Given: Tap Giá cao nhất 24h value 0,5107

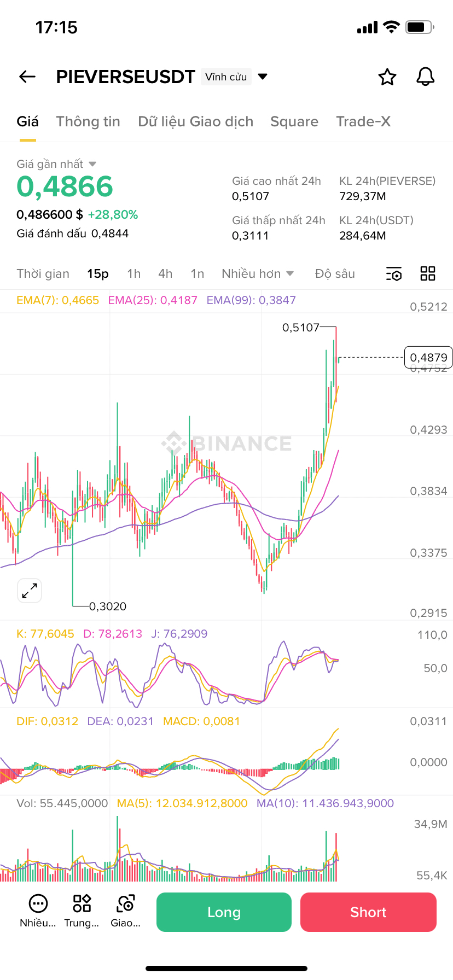Looking at the screenshot, I should click(251, 196).
